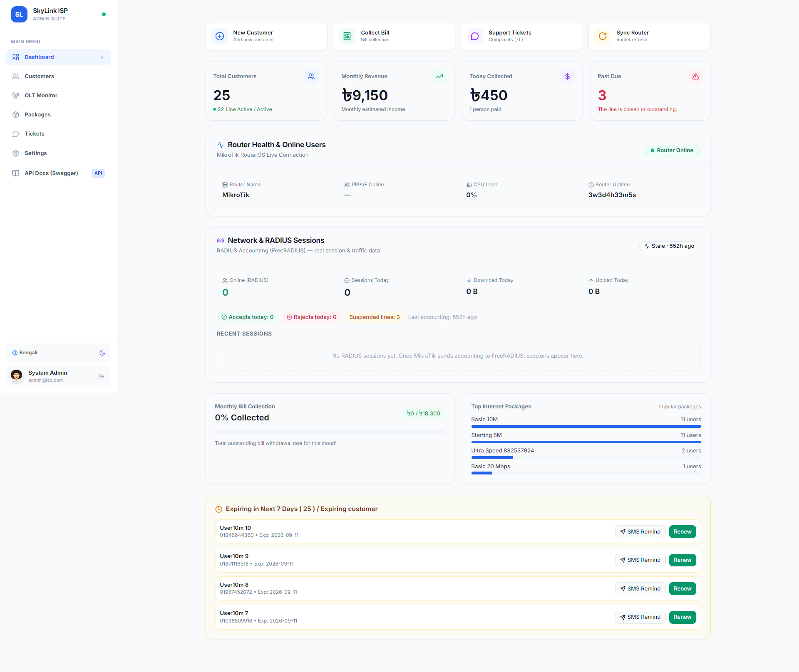Viewport: 799px width, 672px height.
Task: Click the Collect Bill receipt icon
Action: point(347,37)
